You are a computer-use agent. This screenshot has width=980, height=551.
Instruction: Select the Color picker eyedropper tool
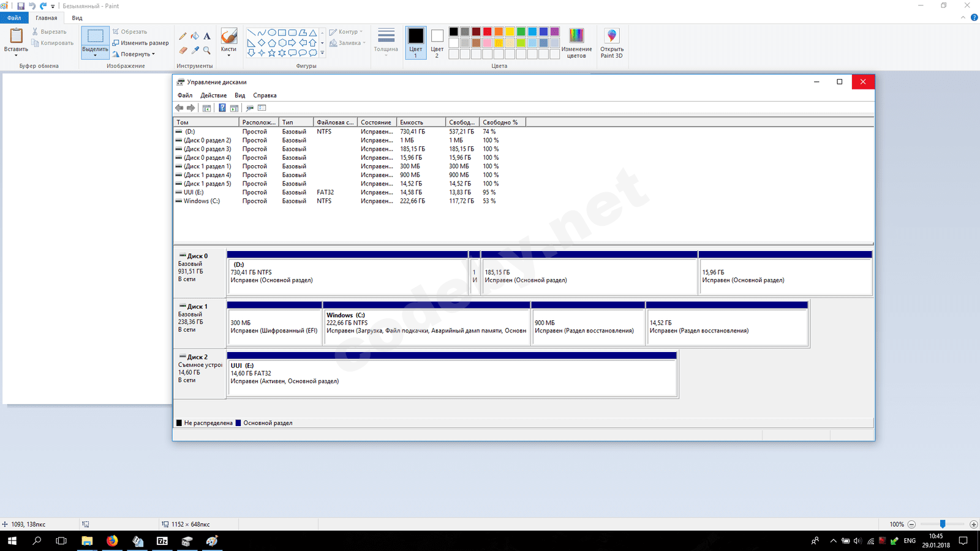tap(195, 50)
